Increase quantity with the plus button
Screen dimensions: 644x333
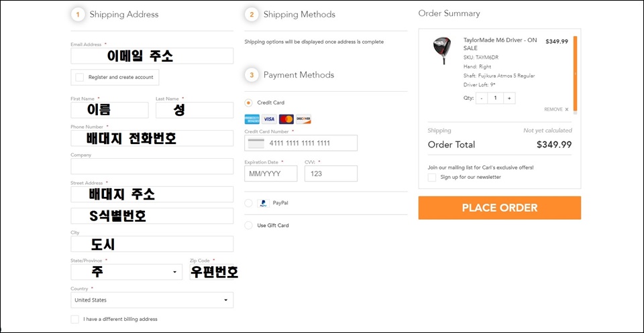509,98
